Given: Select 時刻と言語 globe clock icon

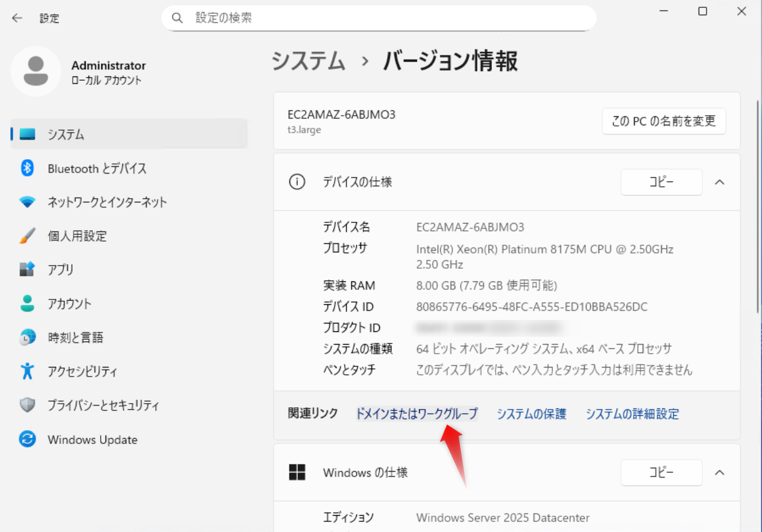Looking at the screenshot, I should [27, 337].
